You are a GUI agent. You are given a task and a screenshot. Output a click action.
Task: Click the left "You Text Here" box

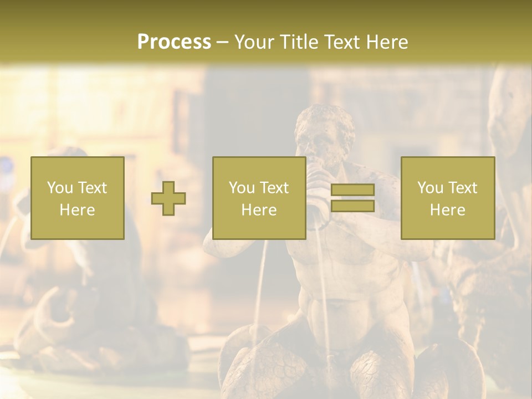pyautogui.click(x=78, y=198)
